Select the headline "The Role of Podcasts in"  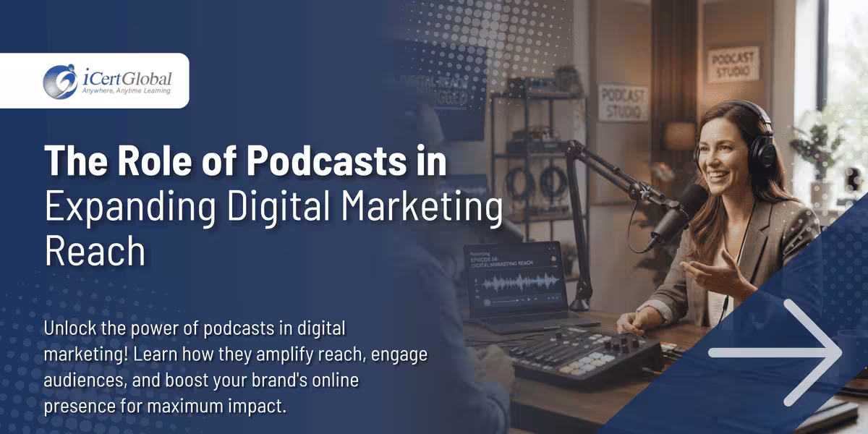(245, 160)
